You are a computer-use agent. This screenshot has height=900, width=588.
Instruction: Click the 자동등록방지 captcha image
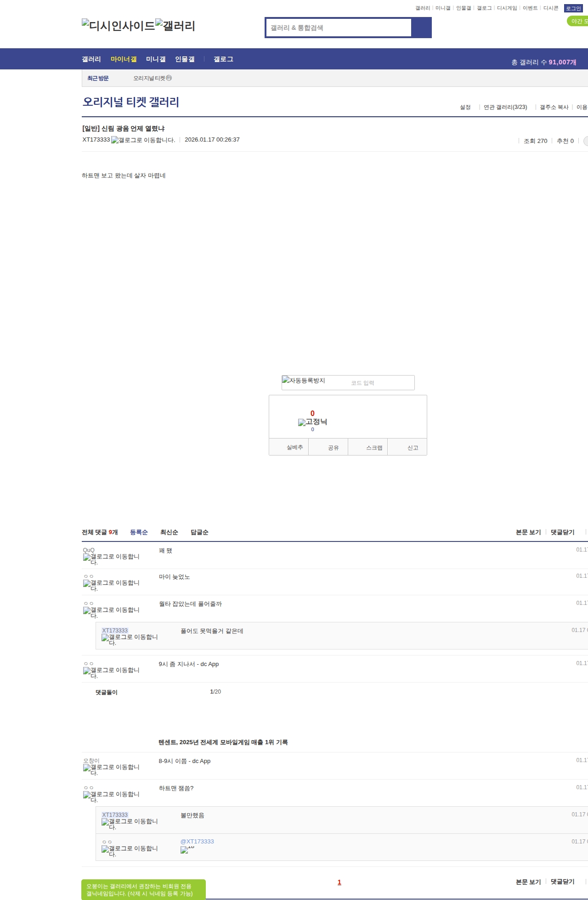coord(304,381)
